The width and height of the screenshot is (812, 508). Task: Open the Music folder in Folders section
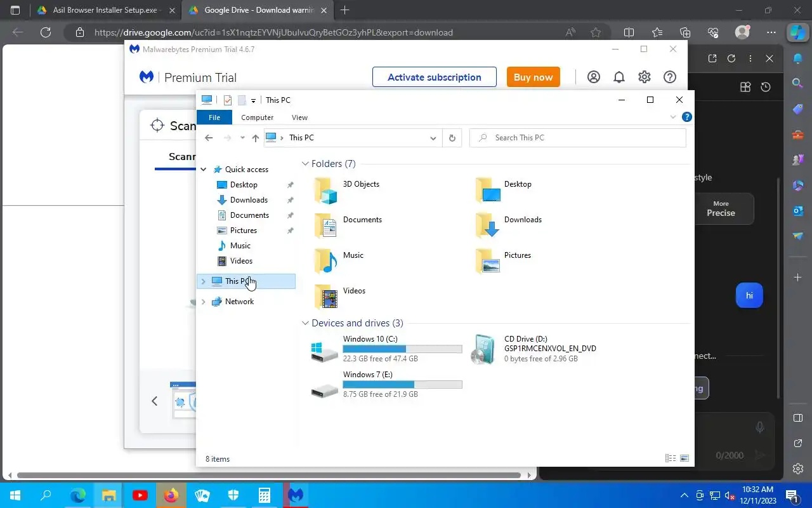coord(339,262)
